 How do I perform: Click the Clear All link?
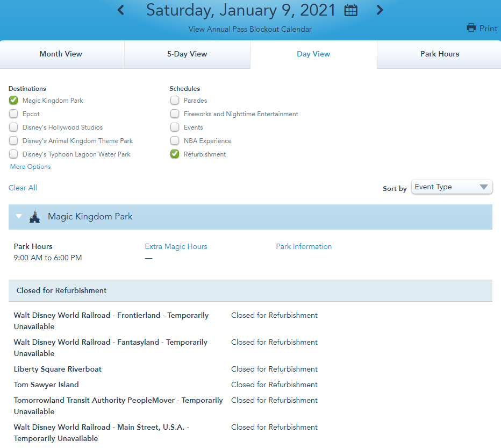(x=23, y=188)
